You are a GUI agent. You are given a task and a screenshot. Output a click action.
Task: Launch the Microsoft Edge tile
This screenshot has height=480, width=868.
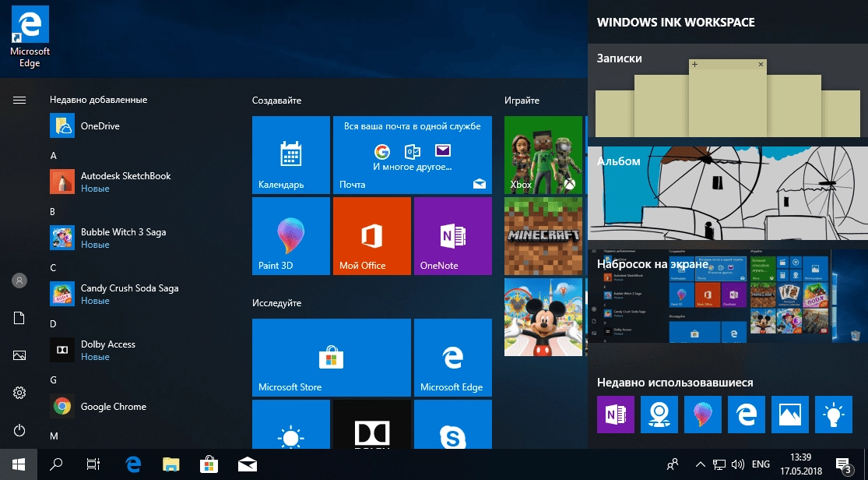point(453,358)
